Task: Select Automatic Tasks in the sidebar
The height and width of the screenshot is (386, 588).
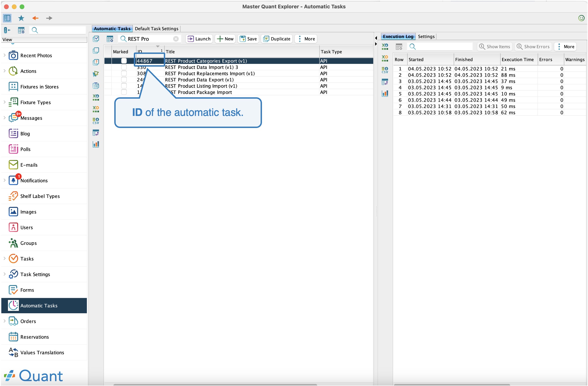Action: tap(44, 306)
